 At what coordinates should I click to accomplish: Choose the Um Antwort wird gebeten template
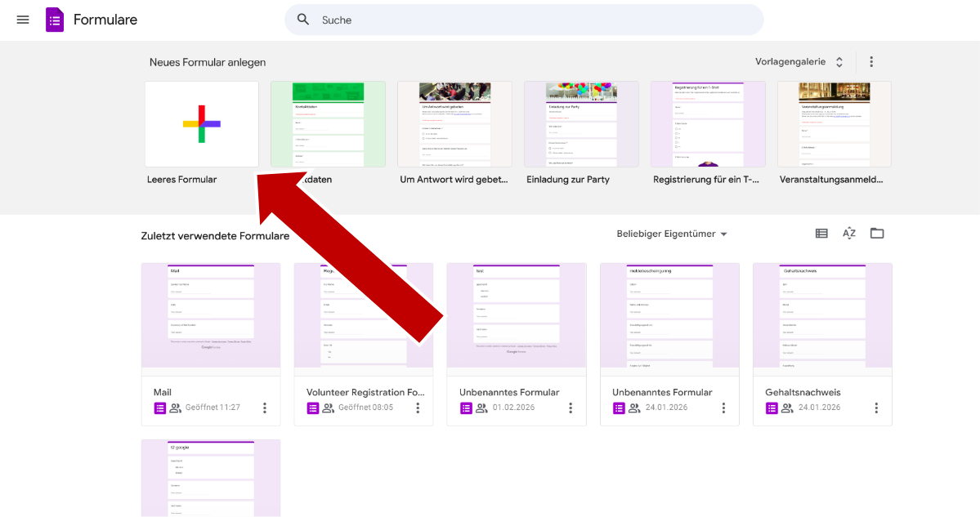(454, 124)
